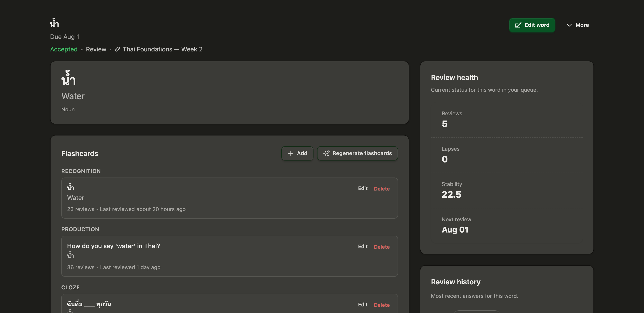Click the Reviews count value 5

click(x=445, y=124)
